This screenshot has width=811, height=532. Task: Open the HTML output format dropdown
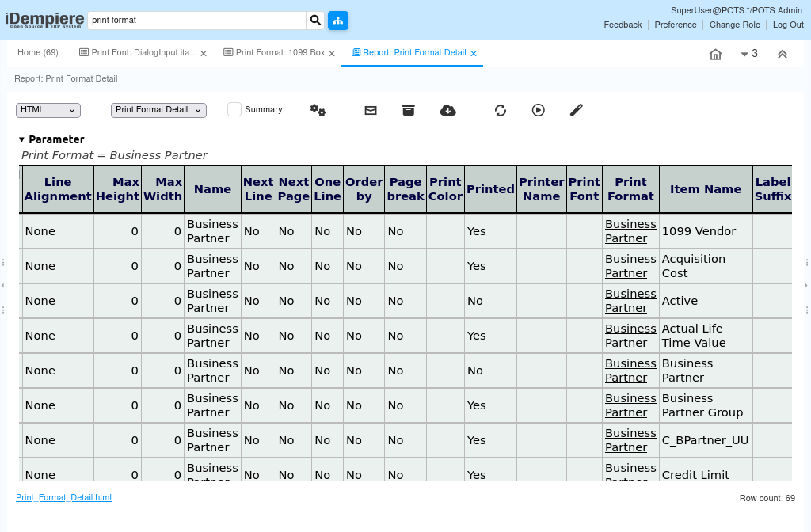pos(48,110)
